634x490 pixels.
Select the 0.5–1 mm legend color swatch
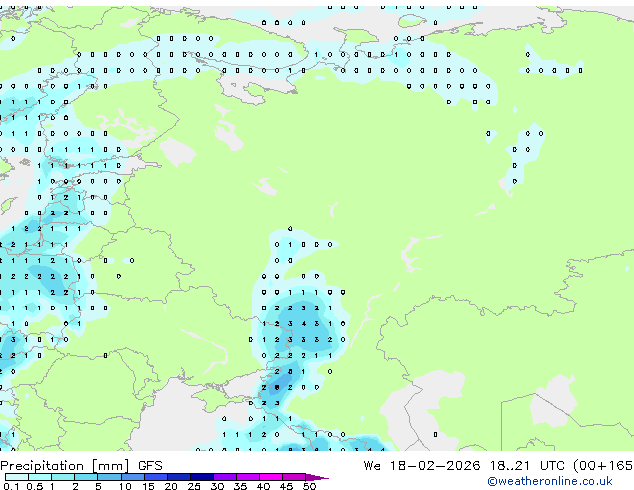click(40, 477)
